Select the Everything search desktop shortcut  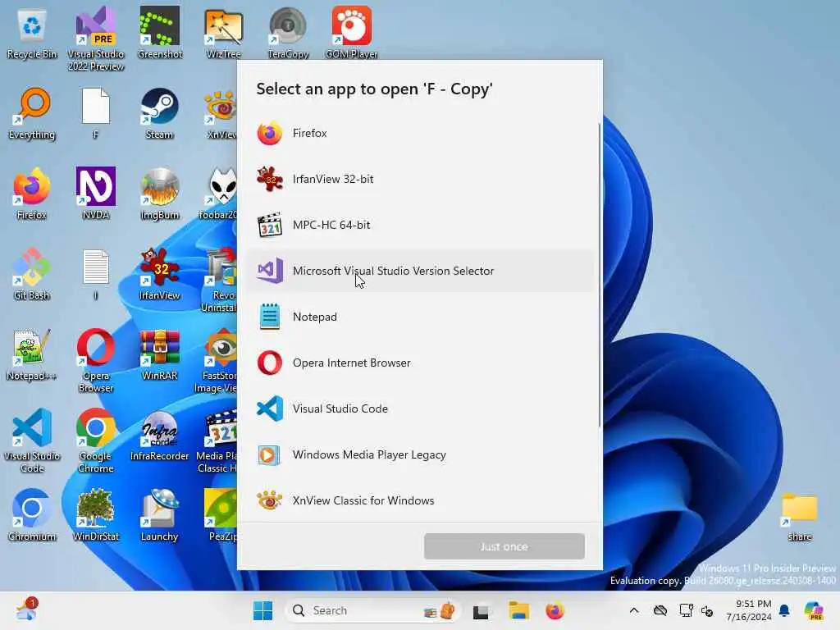32,113
